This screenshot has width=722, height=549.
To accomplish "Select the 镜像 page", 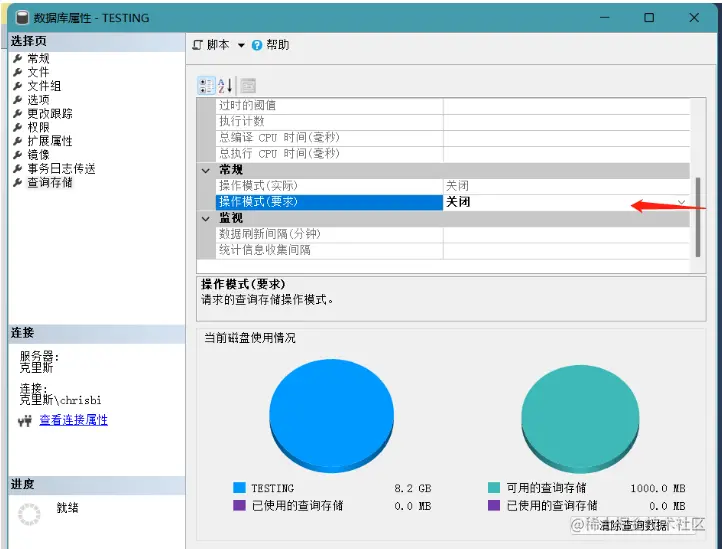I will (38, 155).
